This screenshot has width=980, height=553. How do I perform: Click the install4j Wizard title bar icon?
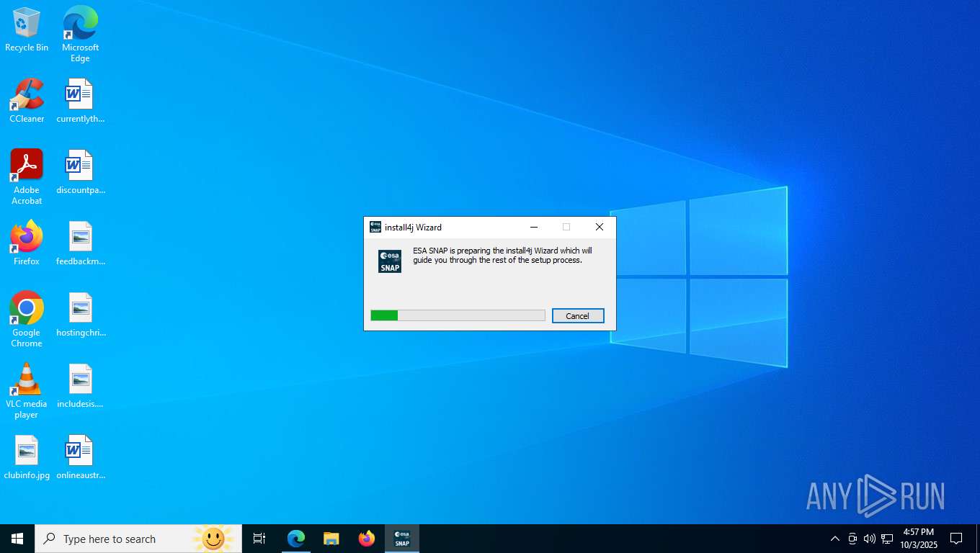(x=375, y=227)
